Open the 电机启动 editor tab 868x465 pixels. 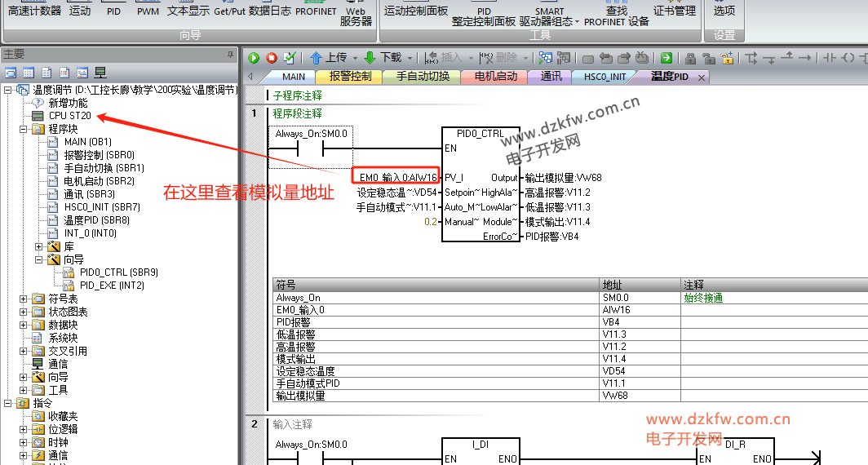coord(495,77)
